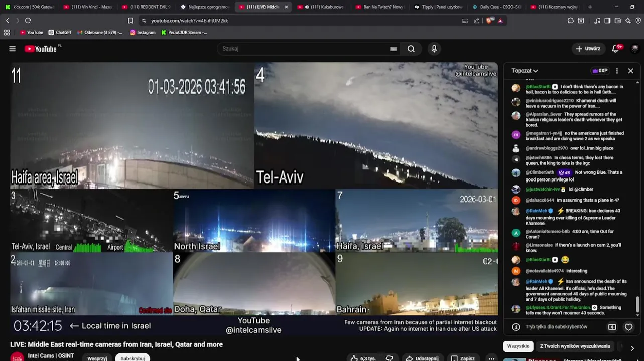The width and height of the screenshot is (644, 361).
Task: Switch to the Vin Vinci tab
Action: (x=88, y=7)
